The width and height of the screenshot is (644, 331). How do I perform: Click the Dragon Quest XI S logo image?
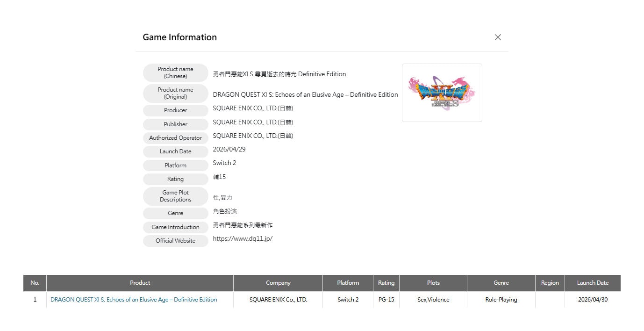pos(441,93)
